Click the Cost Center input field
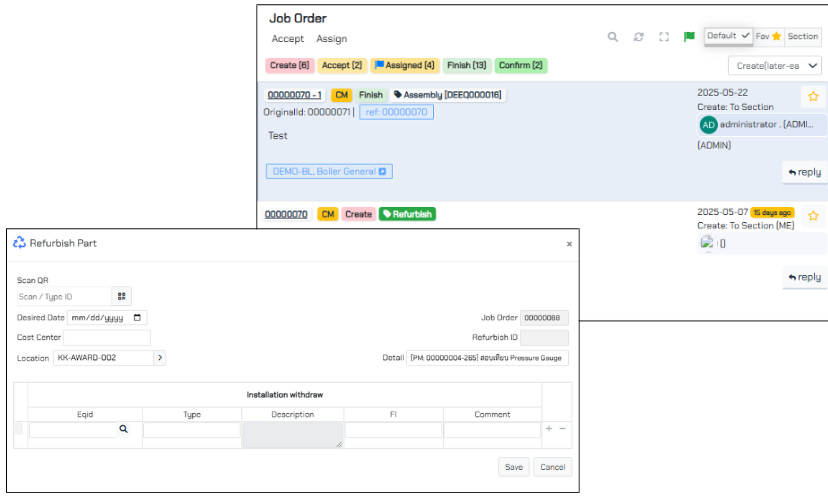 [x=106, y=338]
